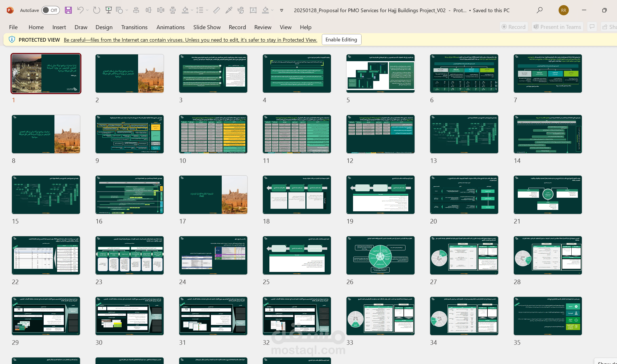Click the Shapes icon in quick access toolbar
617x364 pixels.
[x=119, y=10]
